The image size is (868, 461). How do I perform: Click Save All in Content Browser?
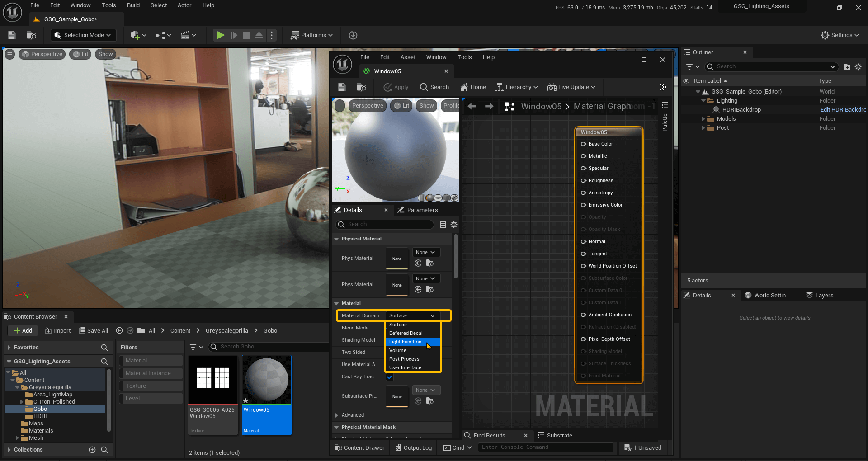94,331
